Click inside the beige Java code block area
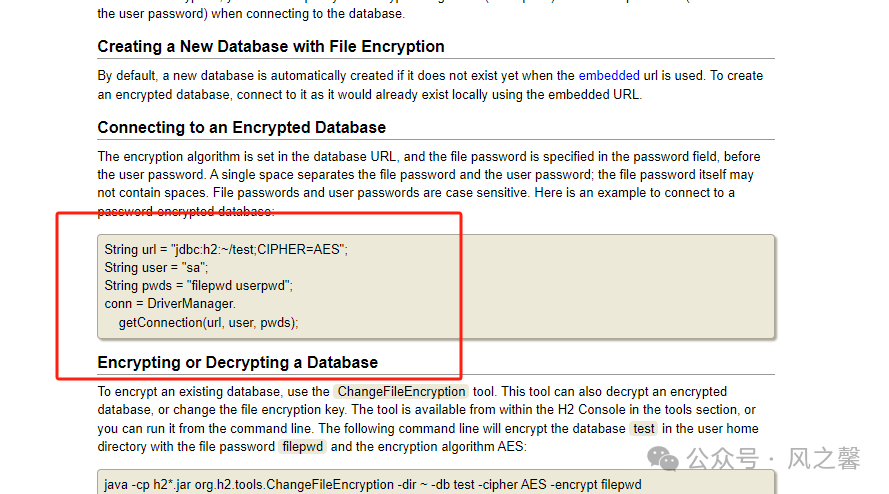889x494 pixels. tap(436, 286)
